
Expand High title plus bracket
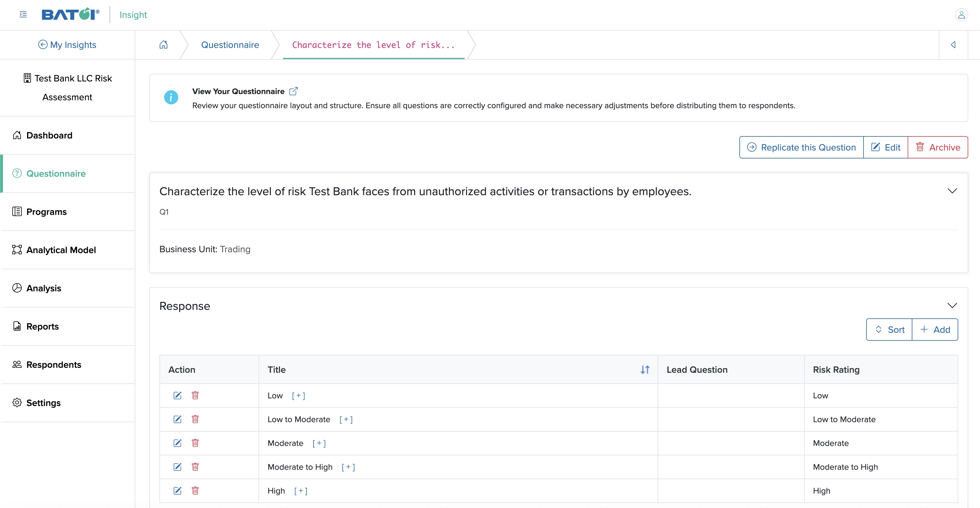(x=301, y=491)
